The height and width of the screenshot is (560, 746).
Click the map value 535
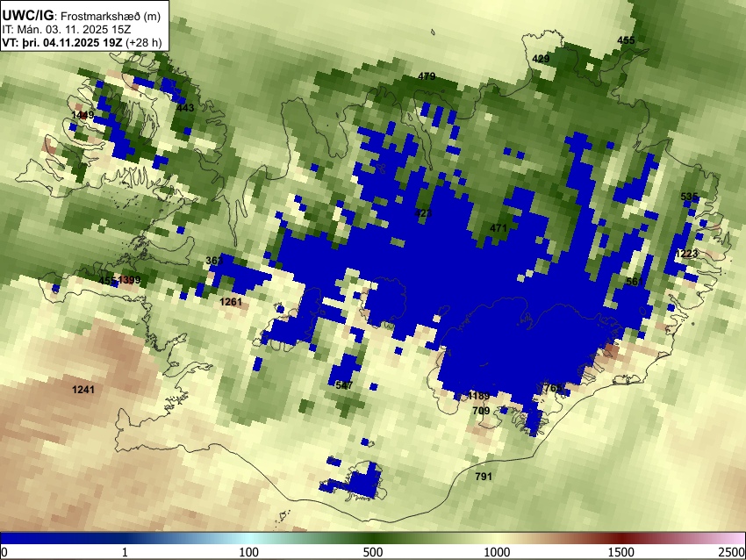click(x=689, y=197)
